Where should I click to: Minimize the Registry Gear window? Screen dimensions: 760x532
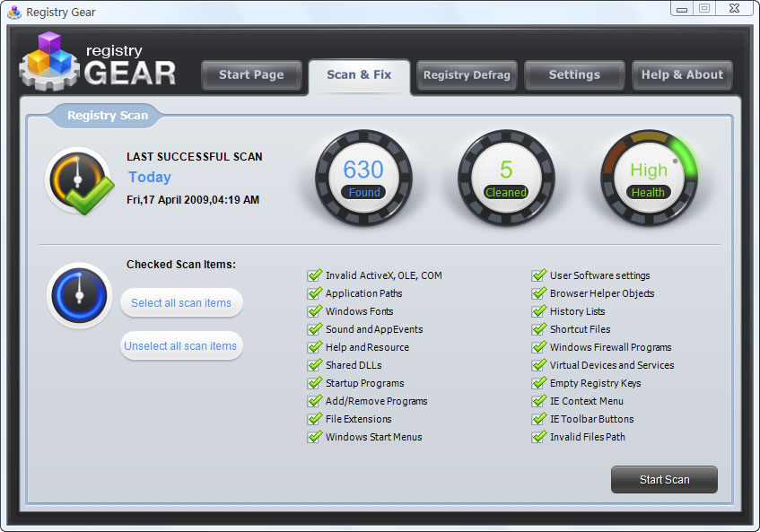pyautogui.click(x=682, y=9)
